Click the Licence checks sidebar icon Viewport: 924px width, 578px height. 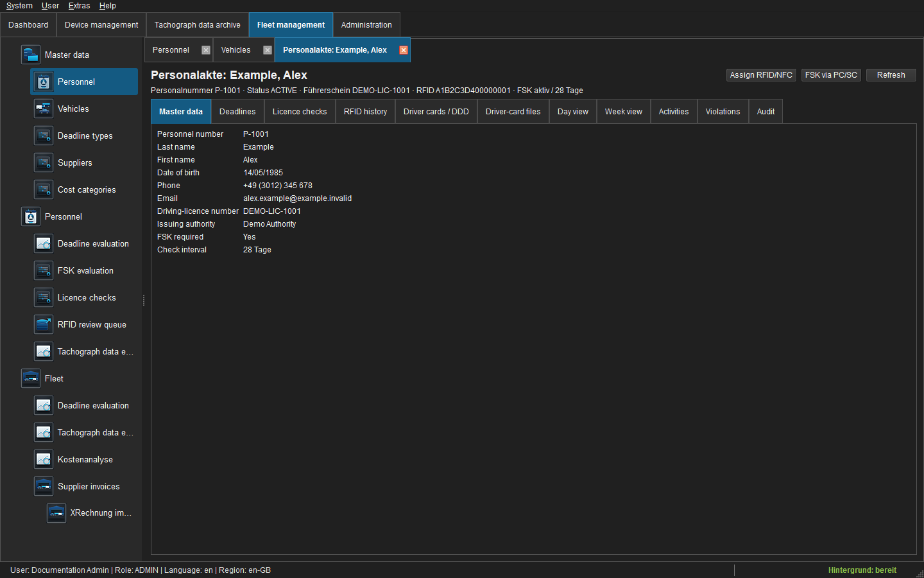point(44,297)
